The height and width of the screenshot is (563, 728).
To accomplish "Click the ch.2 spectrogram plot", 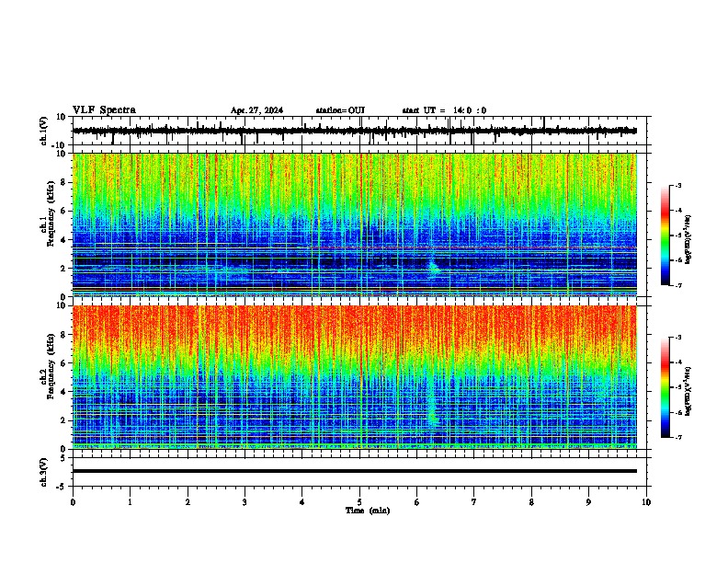I will click(x=355, y=377).
